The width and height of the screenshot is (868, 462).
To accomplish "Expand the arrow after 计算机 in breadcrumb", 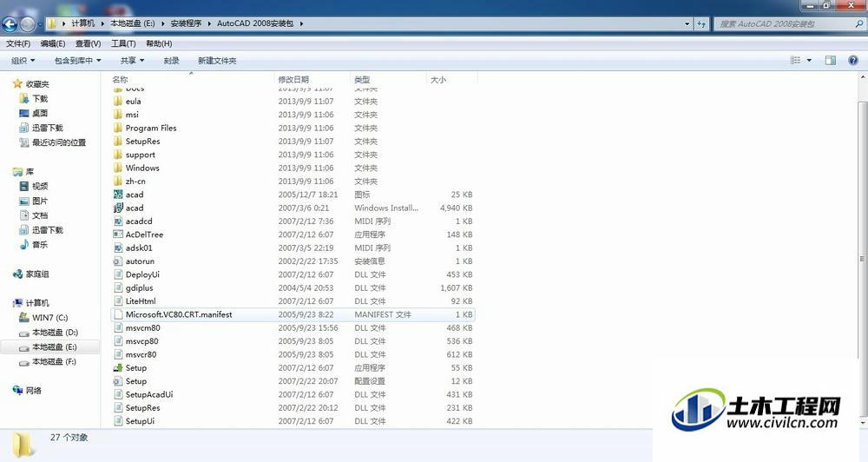I will (102, 23).
